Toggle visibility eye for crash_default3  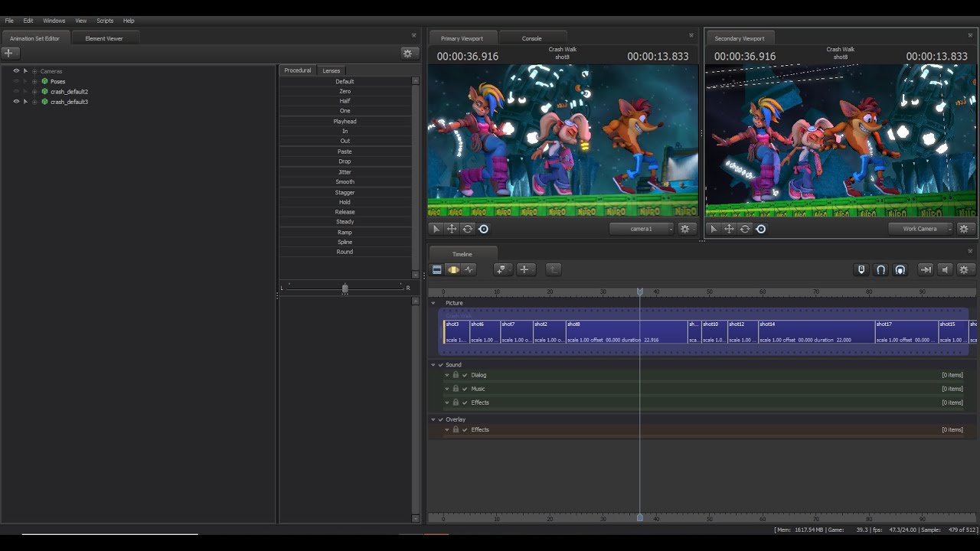(16, 102)
